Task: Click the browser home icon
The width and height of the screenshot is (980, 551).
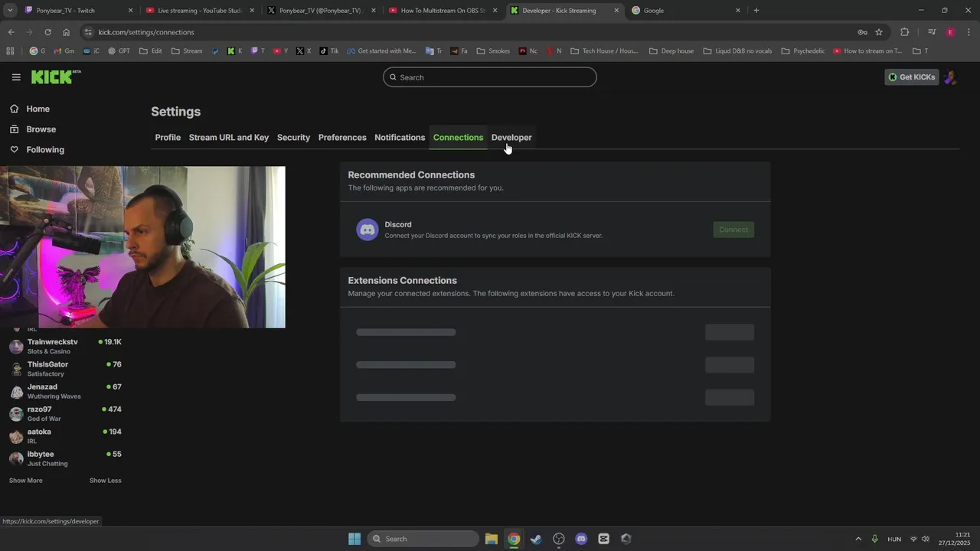Action: click(66, 32)
